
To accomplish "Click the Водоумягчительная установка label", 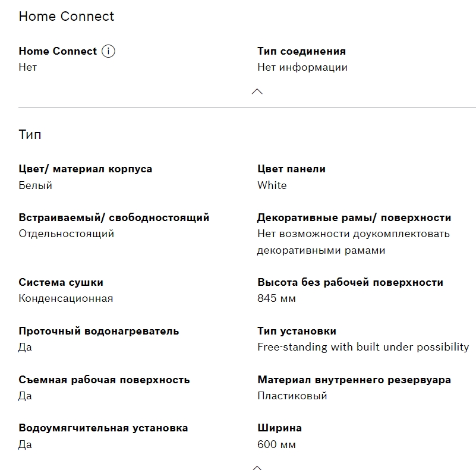I will pos(103,428).
